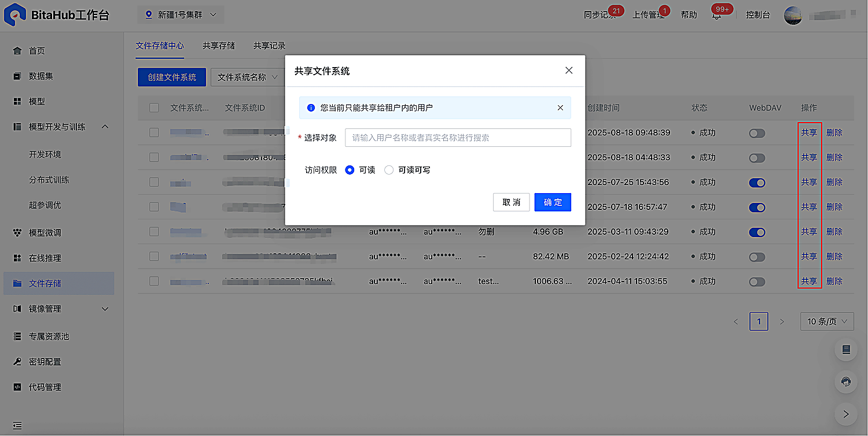
Task: Open the 10 条/页 page size dropdown
Action: pyautogui.click(x=827, y=322)
